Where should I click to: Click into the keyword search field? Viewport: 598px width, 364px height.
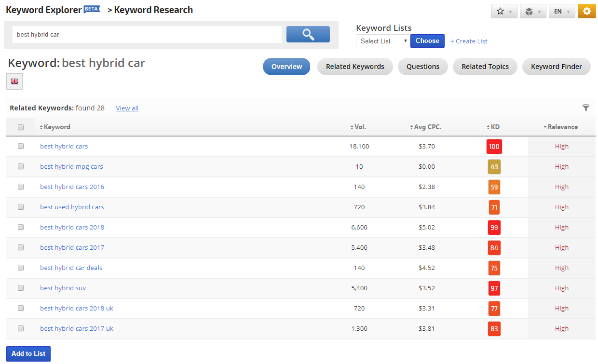click(x=147, y=34)
